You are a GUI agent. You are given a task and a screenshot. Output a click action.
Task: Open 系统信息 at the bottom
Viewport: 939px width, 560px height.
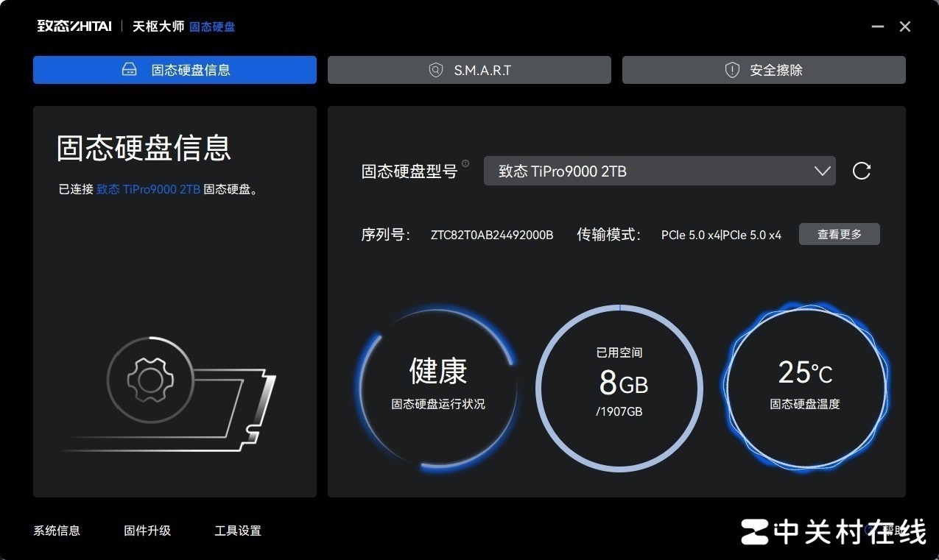57,531
